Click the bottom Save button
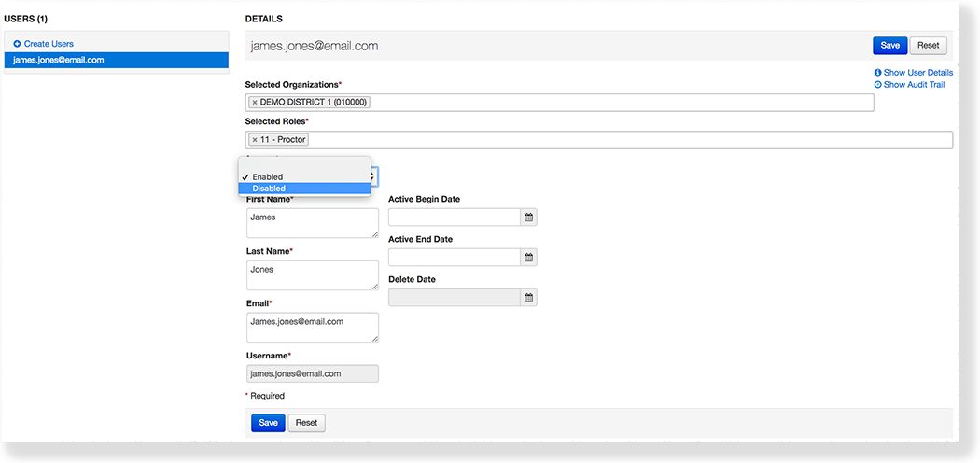980x463 pixels. (x=268, y=423)
